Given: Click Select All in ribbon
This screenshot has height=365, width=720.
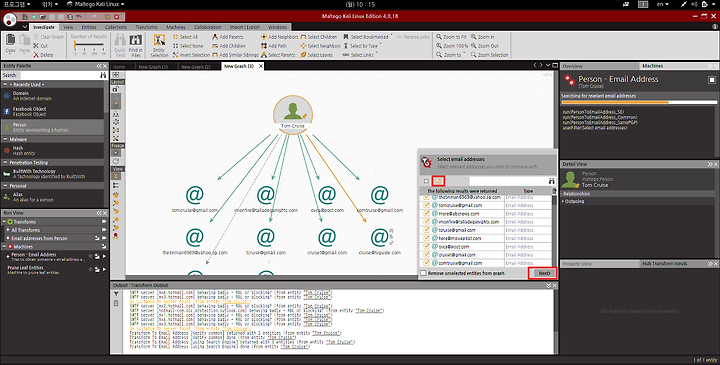Looking at the screenshot, I should (186, 37).
